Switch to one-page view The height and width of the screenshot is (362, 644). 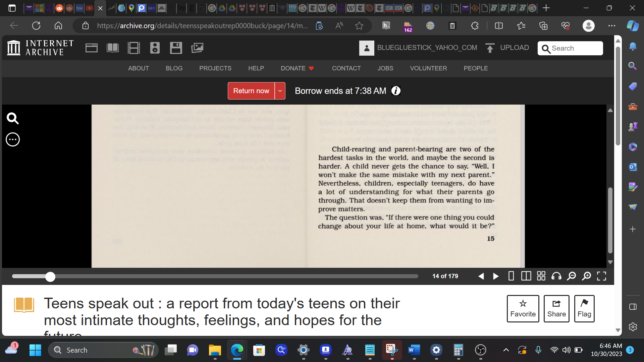point(511,276)
